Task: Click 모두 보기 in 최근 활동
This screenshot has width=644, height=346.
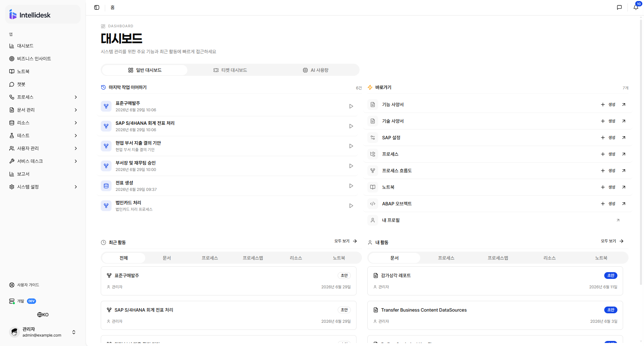Action: [345, 241]
